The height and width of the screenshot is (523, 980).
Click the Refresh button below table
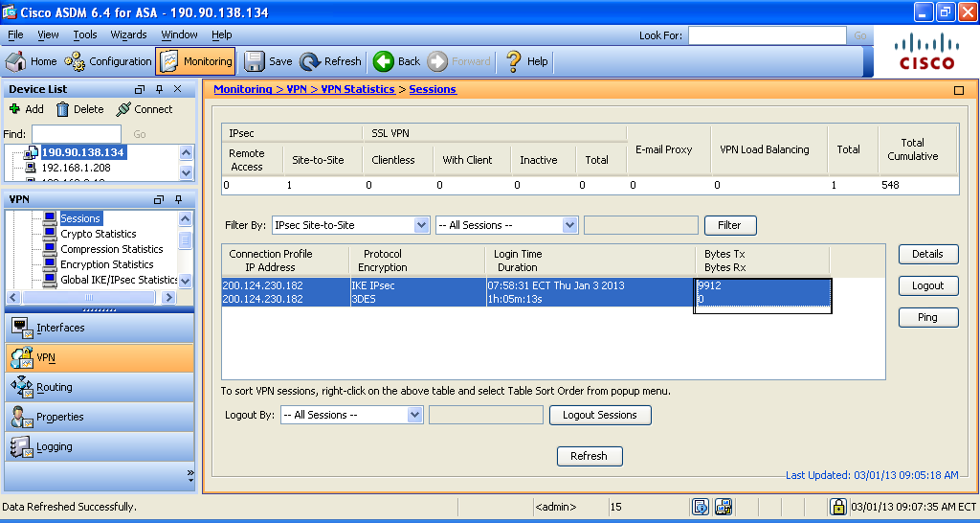[x=590, y=456]
